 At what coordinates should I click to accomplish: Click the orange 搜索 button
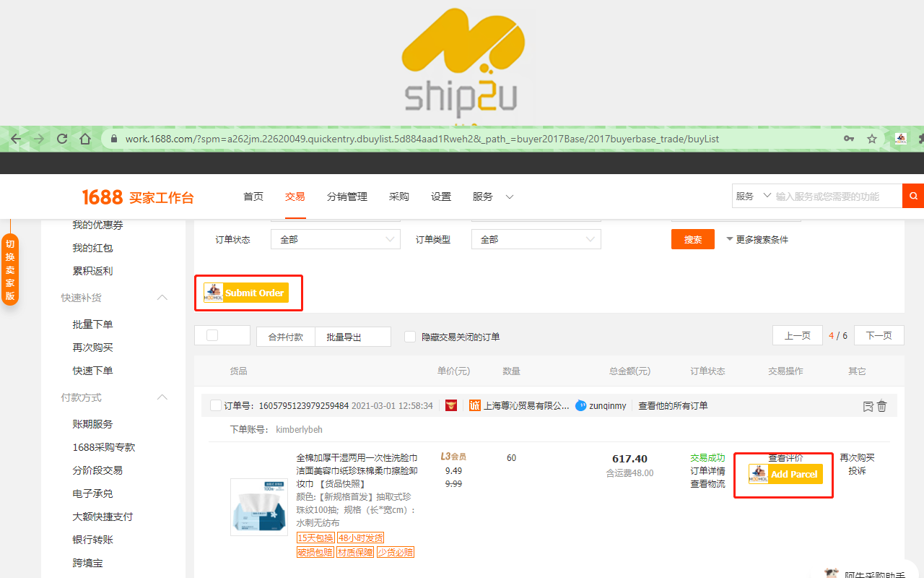tap(693, 239)
